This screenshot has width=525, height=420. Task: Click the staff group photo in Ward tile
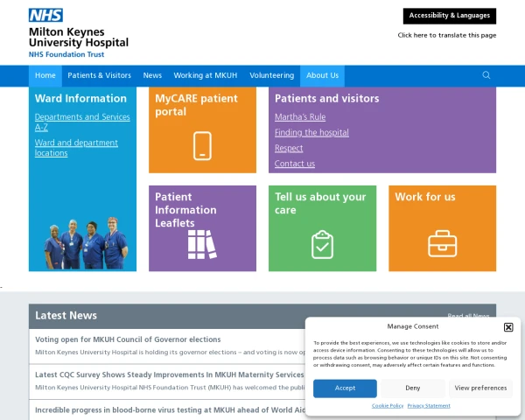(86, 243)
